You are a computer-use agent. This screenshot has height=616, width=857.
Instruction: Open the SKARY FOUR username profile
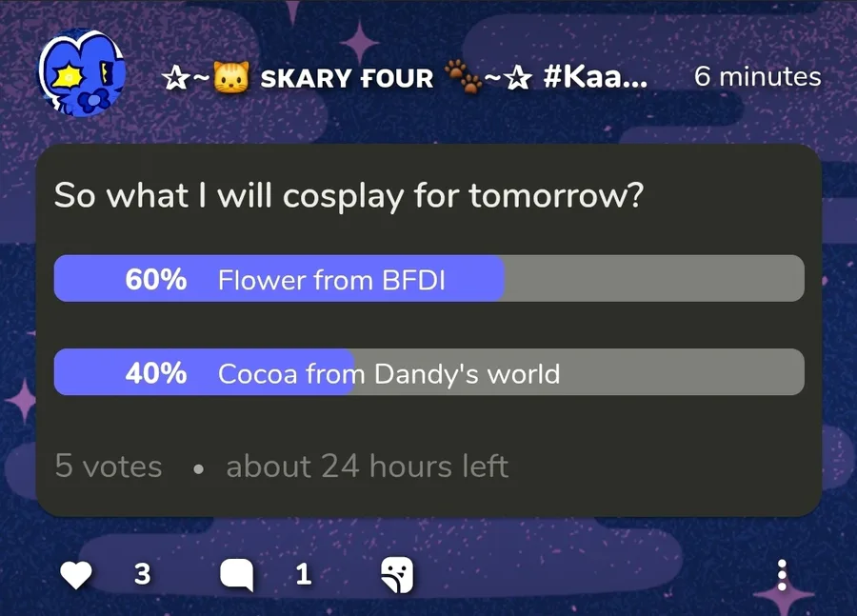[x=347, y=78]
